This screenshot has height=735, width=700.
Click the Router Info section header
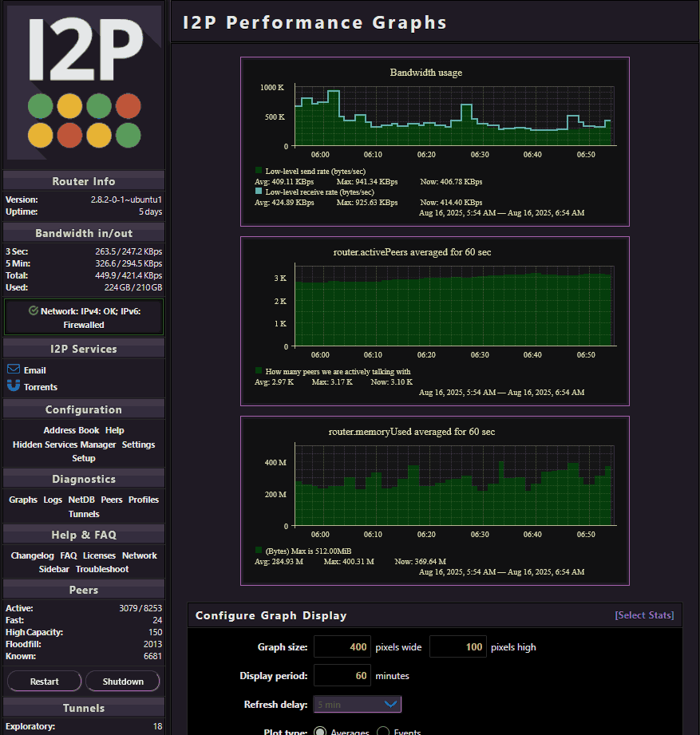tap(84, 181)
